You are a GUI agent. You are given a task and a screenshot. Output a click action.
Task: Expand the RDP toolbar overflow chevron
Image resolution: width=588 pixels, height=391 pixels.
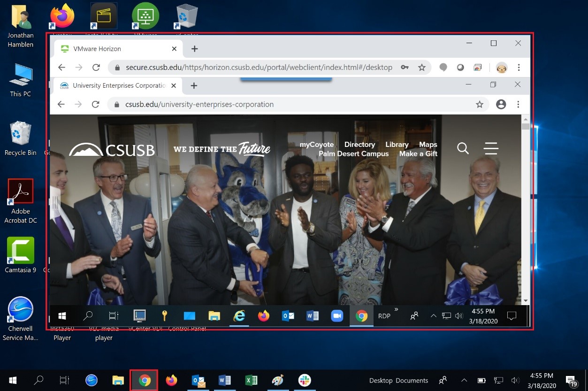click(x=396, y=310)
